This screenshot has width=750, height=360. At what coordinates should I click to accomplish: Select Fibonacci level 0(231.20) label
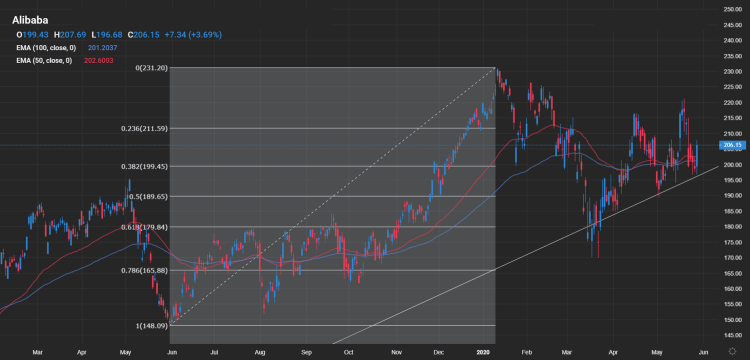click(x=152, y=68)
